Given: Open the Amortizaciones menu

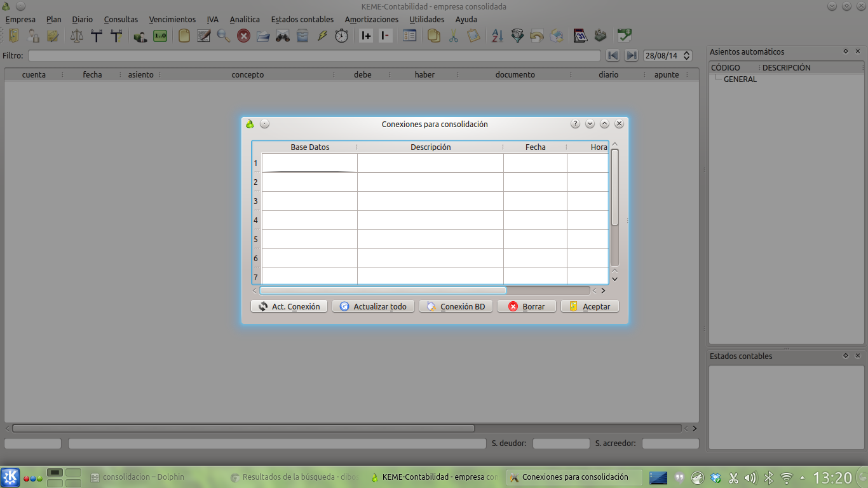Looking at the screenshot, I should coord(372,19).
